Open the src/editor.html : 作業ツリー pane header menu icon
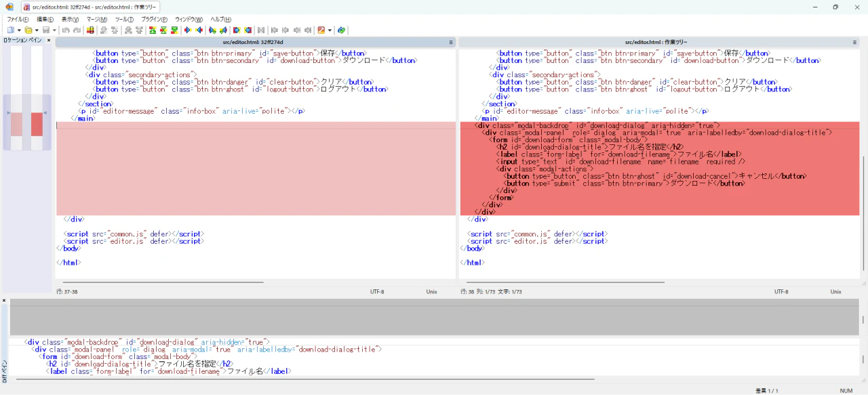Screen dimensions: 868x395 854,42
